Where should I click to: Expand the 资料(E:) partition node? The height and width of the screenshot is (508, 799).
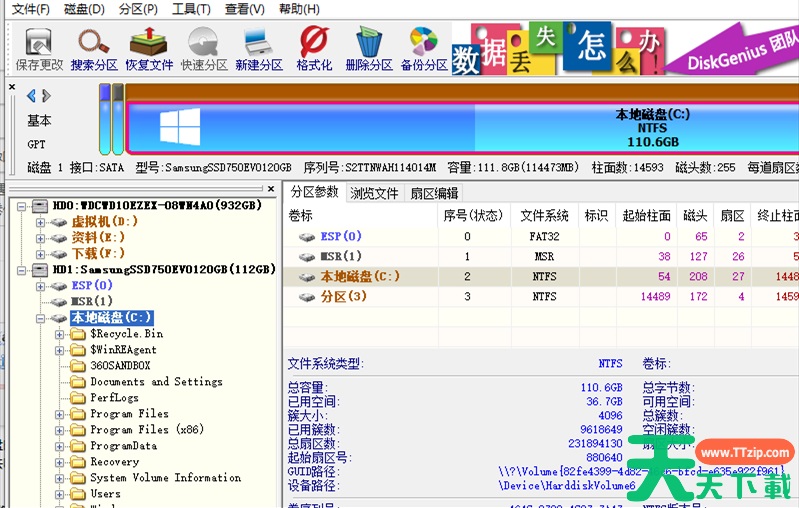click(41, 238)
